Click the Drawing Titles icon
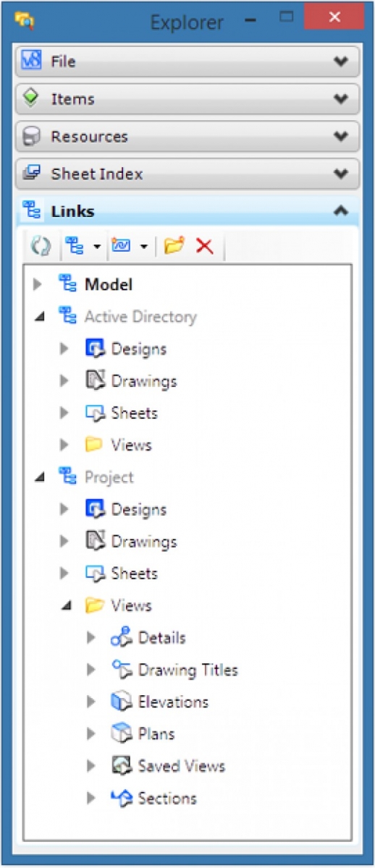Viewport: 375px width, 868px height. tap(120, 670)
